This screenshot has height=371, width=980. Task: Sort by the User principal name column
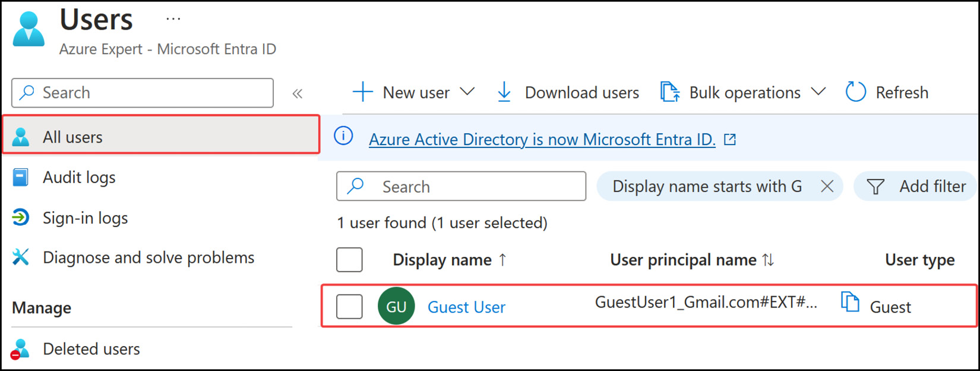point(683,260)
